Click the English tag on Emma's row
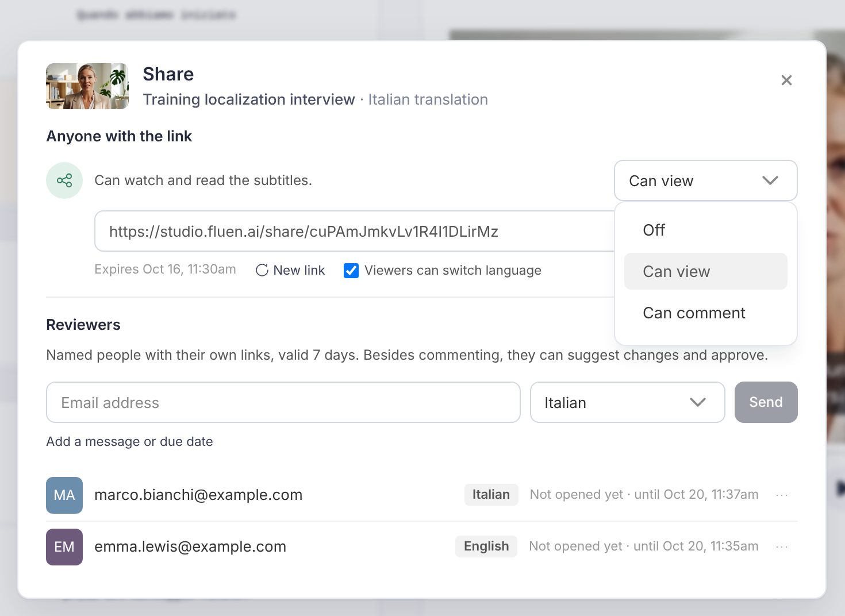The image size is (845, 616). tap(486, 546)
